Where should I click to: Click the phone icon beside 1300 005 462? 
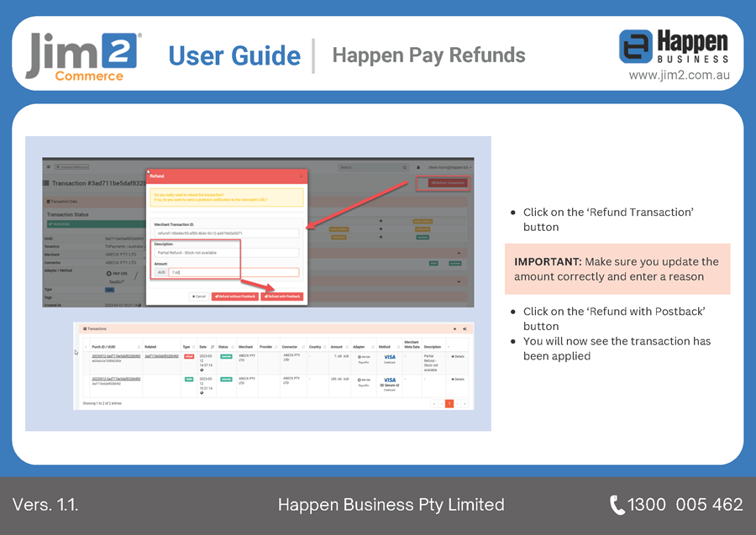coord(617,505)
